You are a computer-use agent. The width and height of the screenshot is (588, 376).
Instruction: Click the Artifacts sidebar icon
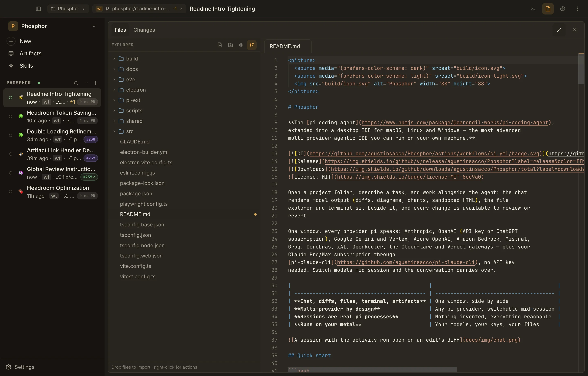11,54
